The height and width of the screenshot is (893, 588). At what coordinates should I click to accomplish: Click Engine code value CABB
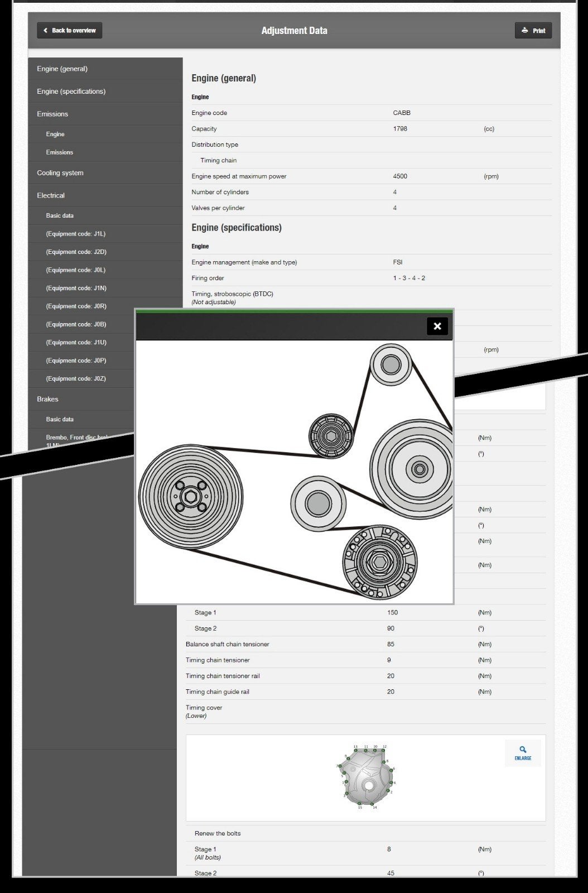pos(402,113)
